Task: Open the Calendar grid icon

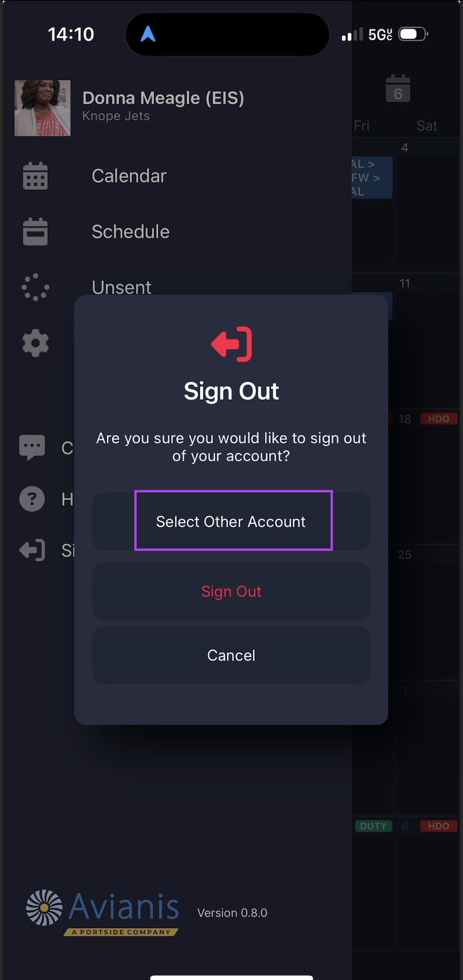Action: (35, 176)
